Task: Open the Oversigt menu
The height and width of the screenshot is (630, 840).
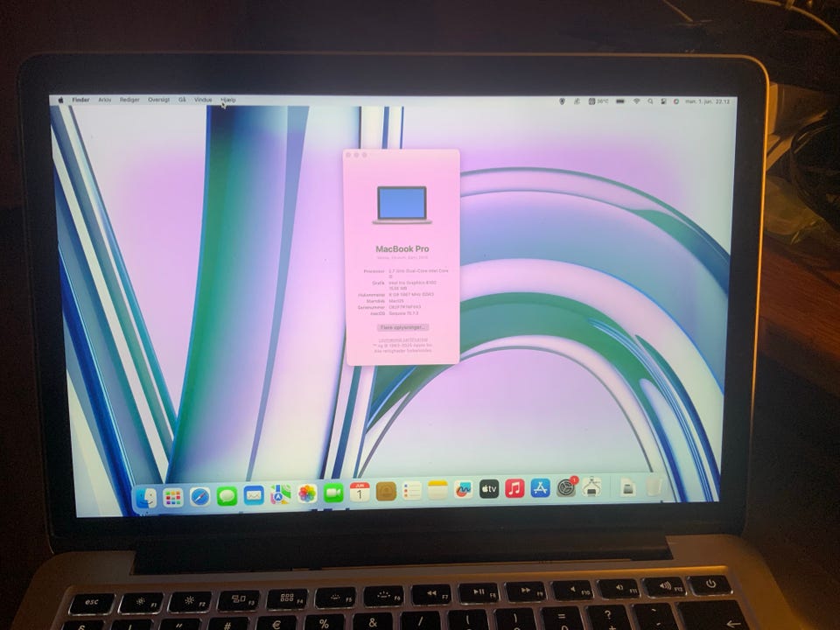Action: click(x=158, y=100)
